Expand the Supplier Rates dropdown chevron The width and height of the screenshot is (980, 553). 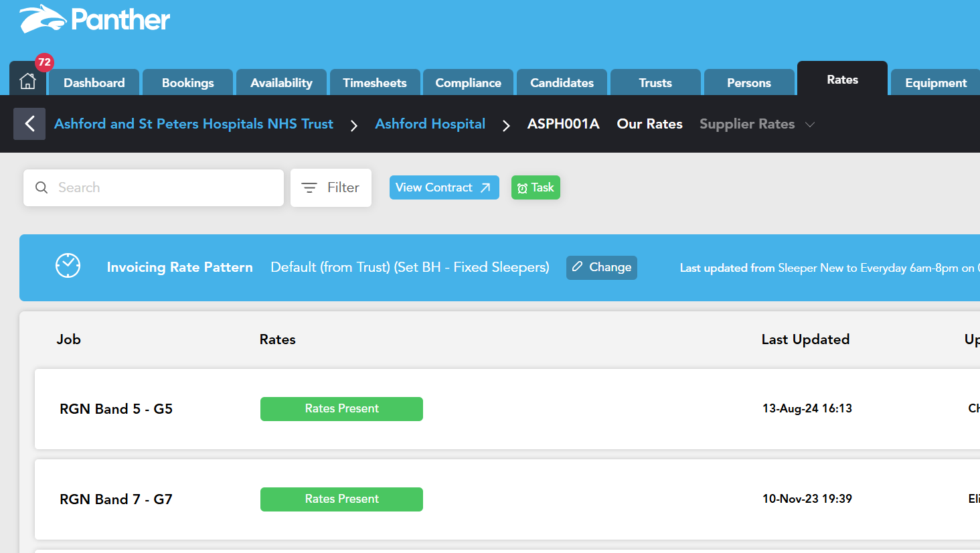coord(810,125)
